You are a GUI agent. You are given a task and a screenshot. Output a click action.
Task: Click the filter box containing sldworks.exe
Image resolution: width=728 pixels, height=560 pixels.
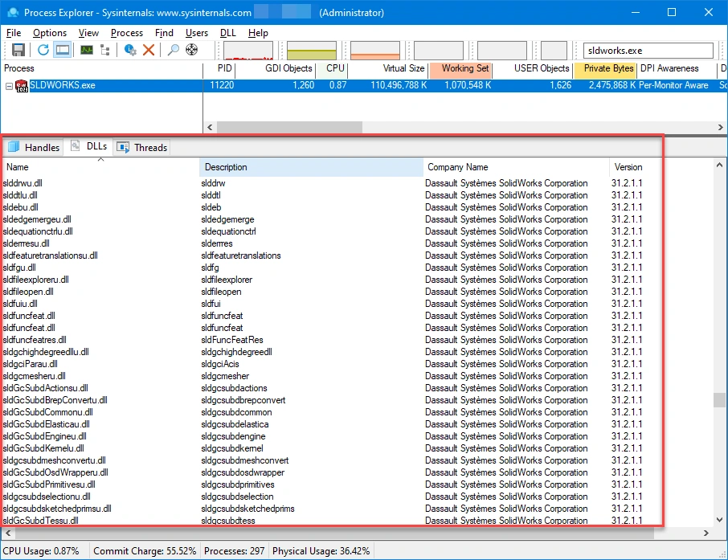(648, 50)
